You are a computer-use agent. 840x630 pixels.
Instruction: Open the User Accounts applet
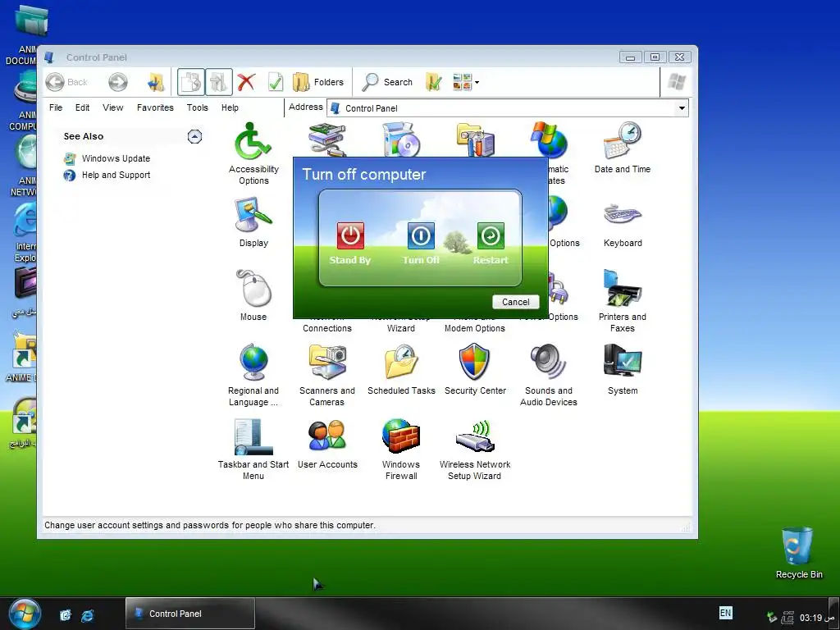click(327, 444)
